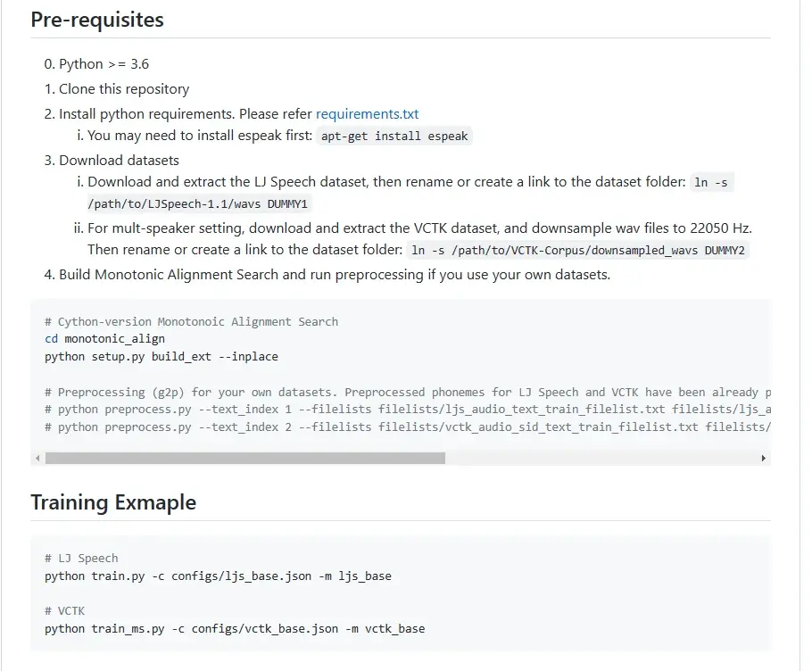Click the train_ms.py vctk_base command line
812x671 pixels.
pyautogui.click(x=235, y=629)
